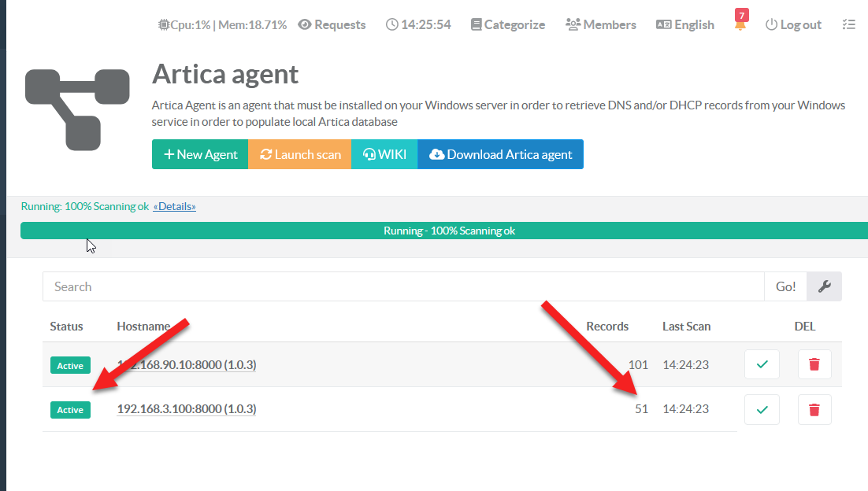Click the Running 100% Scanning ok progress bar
868x491 pixels.
pyautogui.click(x=449, y=231)
